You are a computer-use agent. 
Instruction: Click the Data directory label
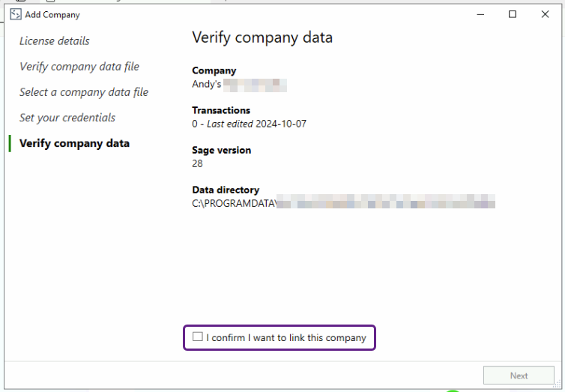tap(226, 190)
